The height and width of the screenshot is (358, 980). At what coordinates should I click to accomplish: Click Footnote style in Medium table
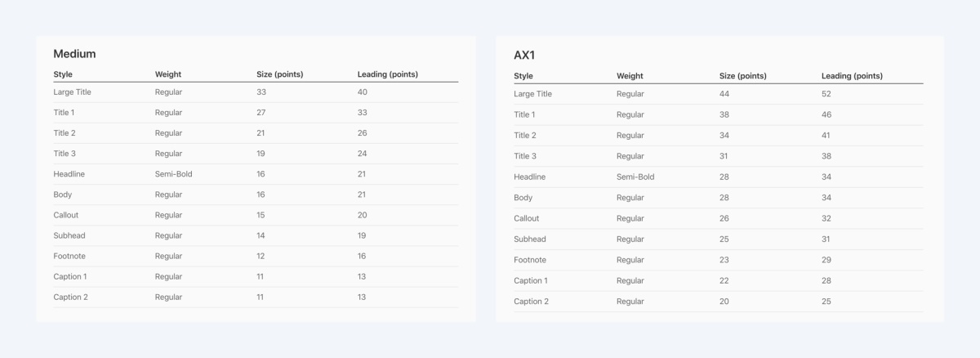coord(69,256)
